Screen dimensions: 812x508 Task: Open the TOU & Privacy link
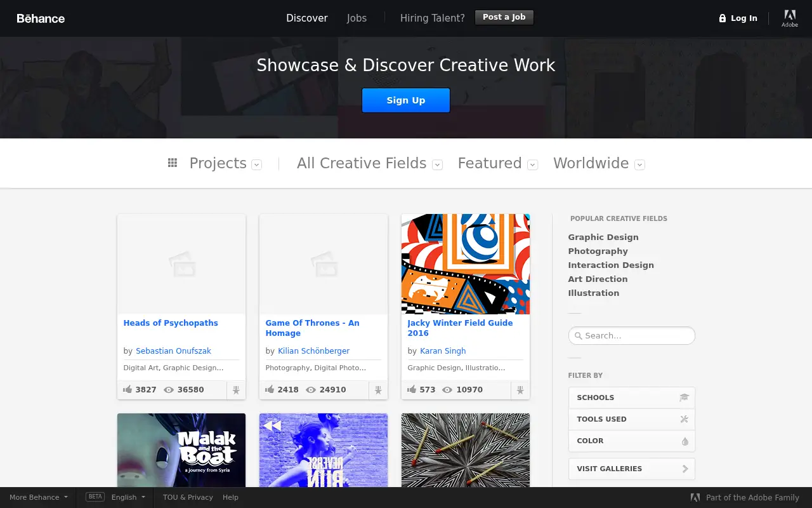(188, 497)
